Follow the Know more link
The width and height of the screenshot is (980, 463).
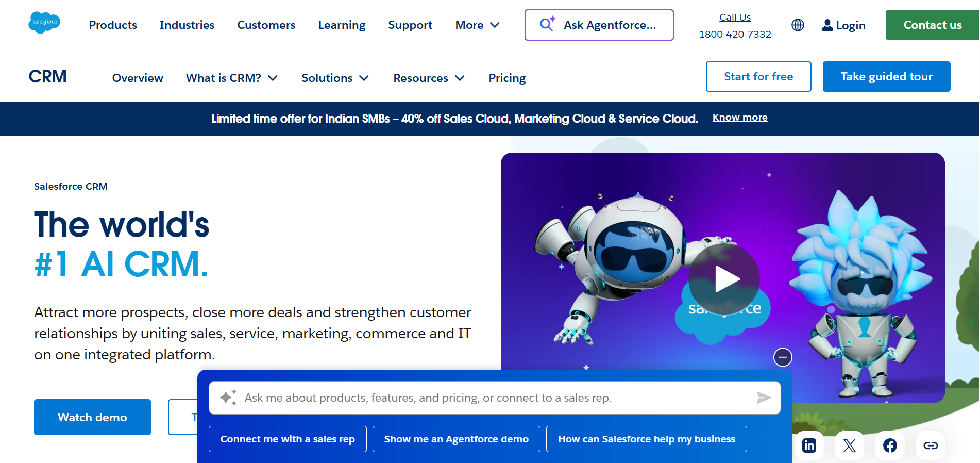(x=740, y=118)
